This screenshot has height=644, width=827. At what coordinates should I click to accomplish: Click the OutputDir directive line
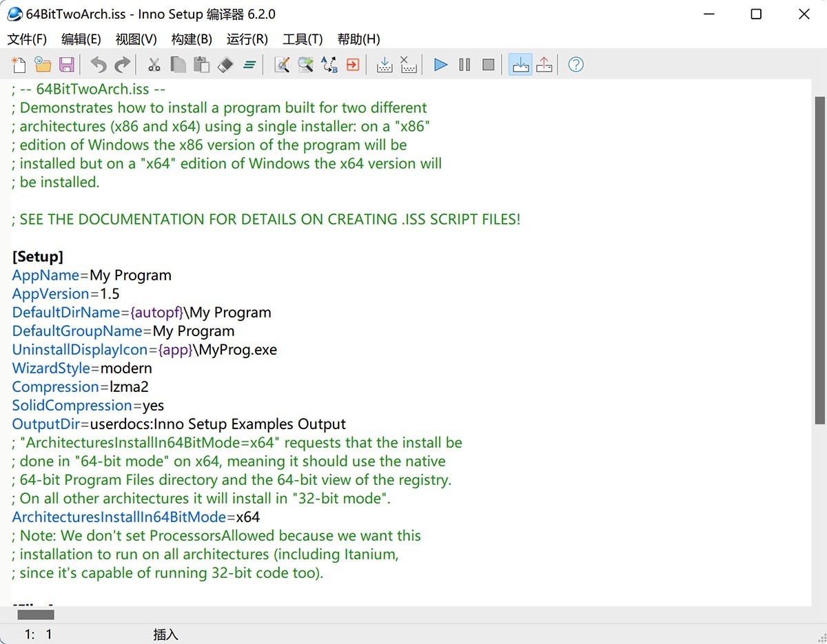coord(179,424)
